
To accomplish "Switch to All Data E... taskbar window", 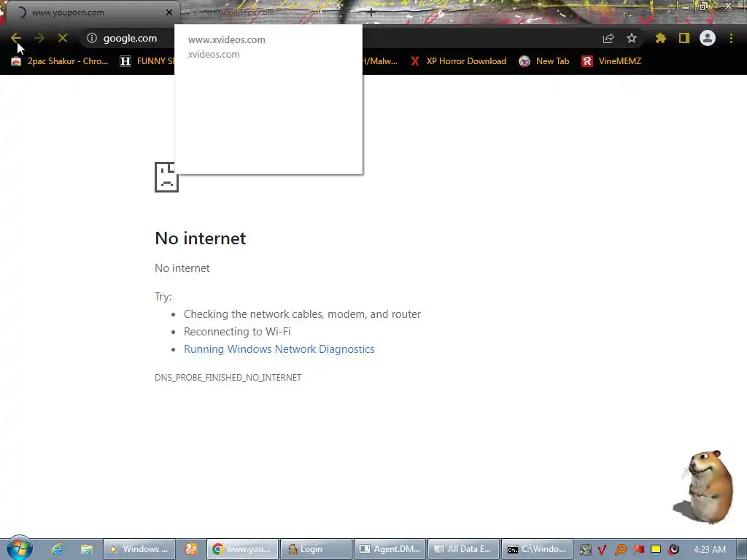I will pyautogui.click(x=464, y=549).
